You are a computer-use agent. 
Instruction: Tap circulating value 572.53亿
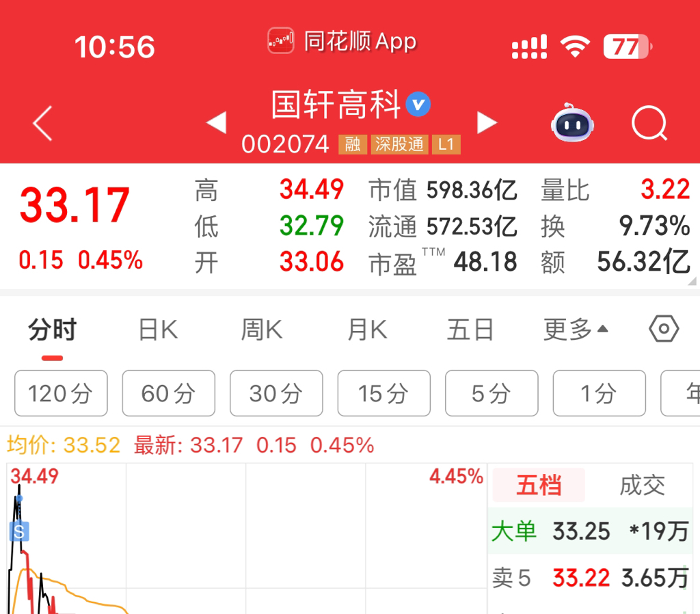pyautogui.click(x=472, y=226)
